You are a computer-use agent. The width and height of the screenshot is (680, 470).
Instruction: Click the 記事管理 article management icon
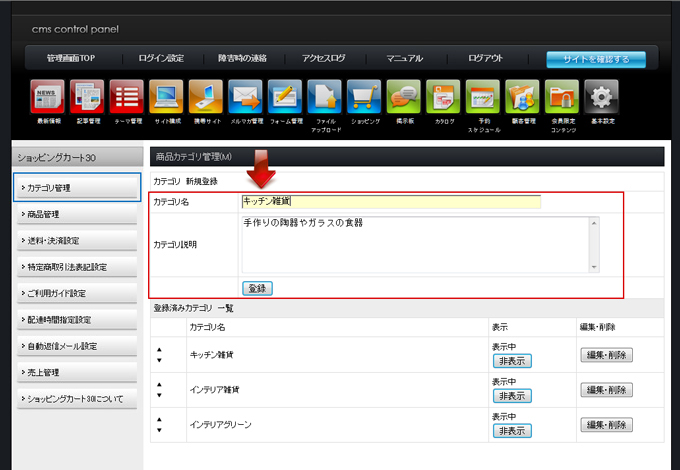87,98
